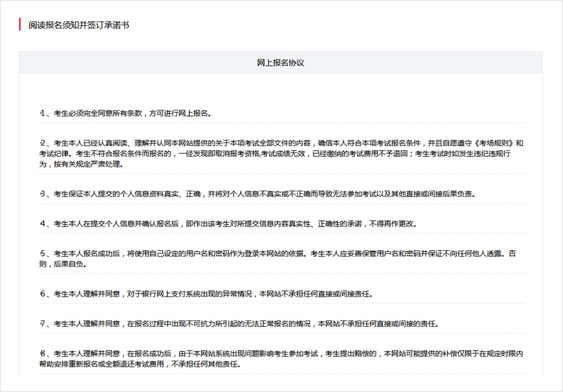Click clause 1 about agreeing to all terms
Viewport: 563px width, 392px height.
(x=132, y=114)
